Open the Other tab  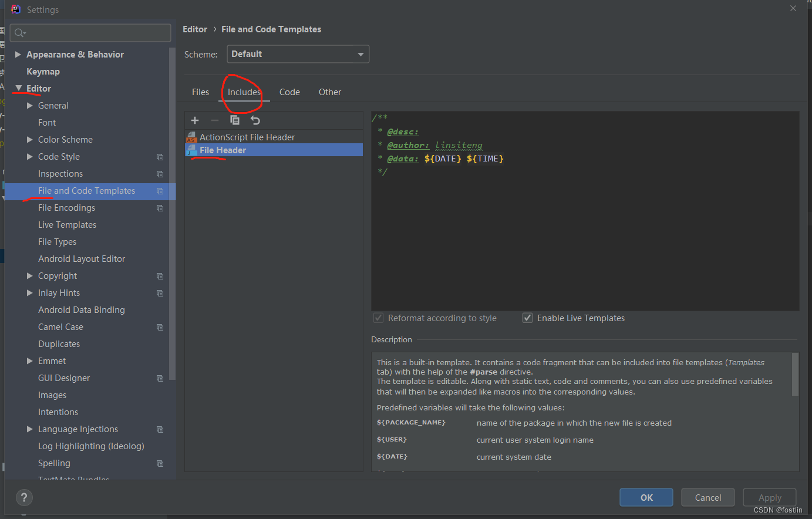click(329, 92)
